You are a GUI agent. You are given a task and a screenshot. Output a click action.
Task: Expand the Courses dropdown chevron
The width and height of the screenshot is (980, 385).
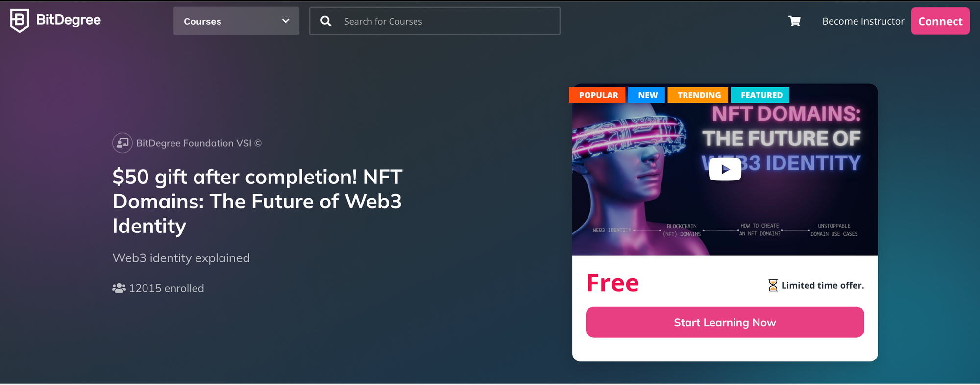(286, 21)
